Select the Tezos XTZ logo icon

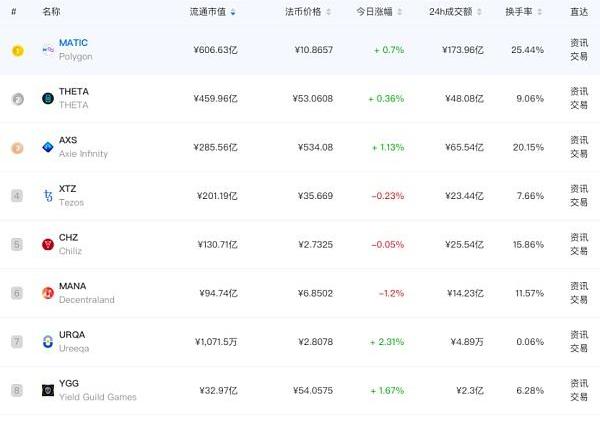point(48,196)
